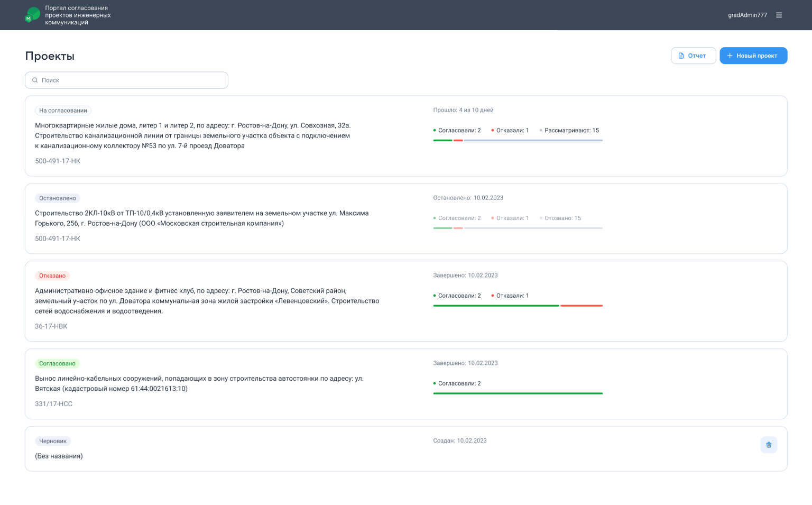Click Завершено date of Отказано project

click(465, 275)
